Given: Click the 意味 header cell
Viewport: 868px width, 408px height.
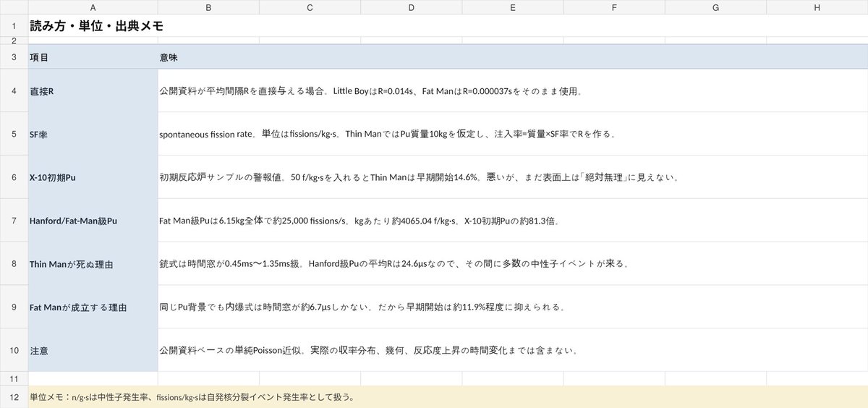Looking at the screenshot, I should [513, 56].
